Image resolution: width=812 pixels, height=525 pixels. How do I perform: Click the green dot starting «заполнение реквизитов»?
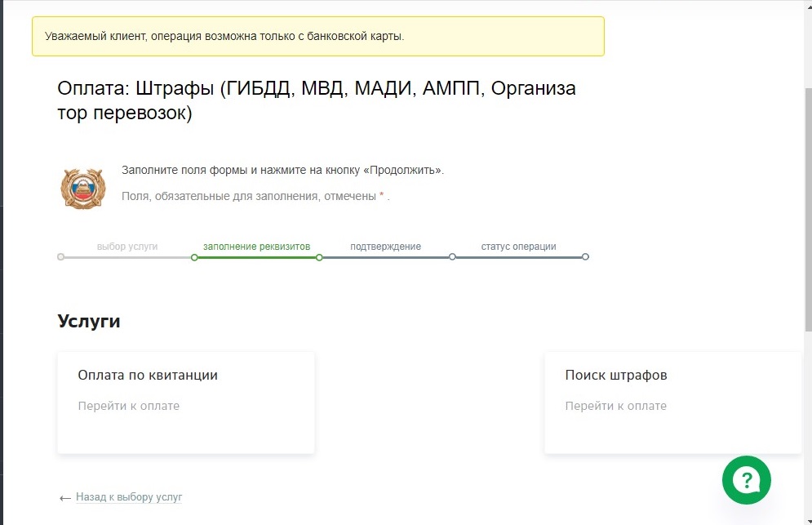click(194, 257)
